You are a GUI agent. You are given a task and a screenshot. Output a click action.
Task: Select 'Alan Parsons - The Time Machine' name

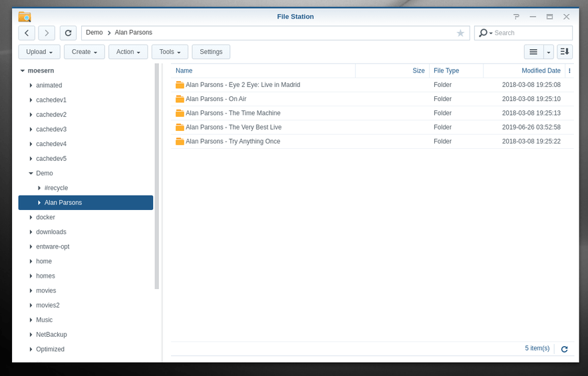tap(233, 113)
